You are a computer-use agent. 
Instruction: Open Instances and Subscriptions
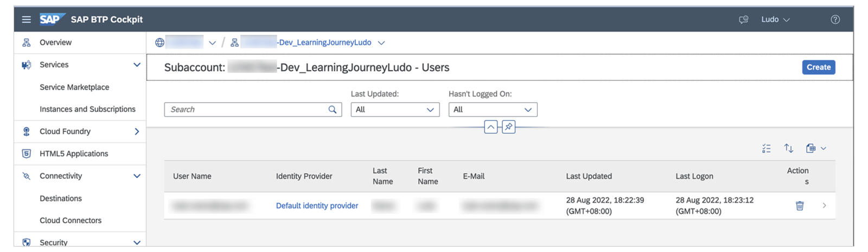click(87, 109)
